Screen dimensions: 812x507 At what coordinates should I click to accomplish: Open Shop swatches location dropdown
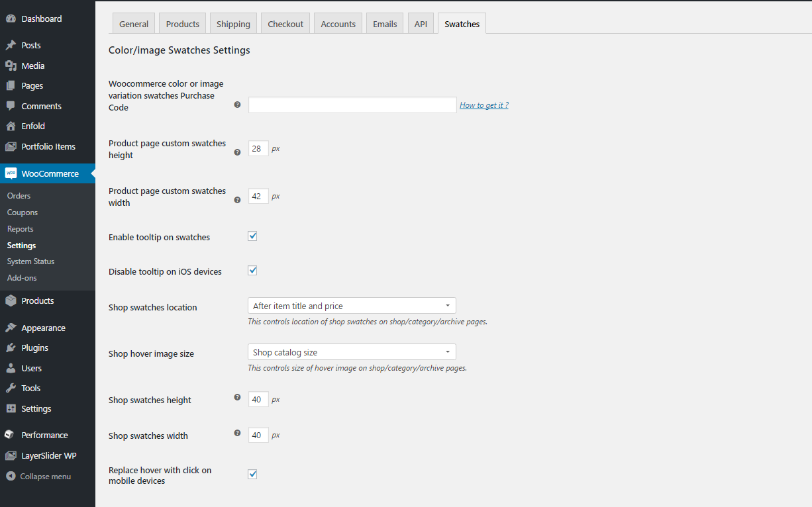pos(352,306)
